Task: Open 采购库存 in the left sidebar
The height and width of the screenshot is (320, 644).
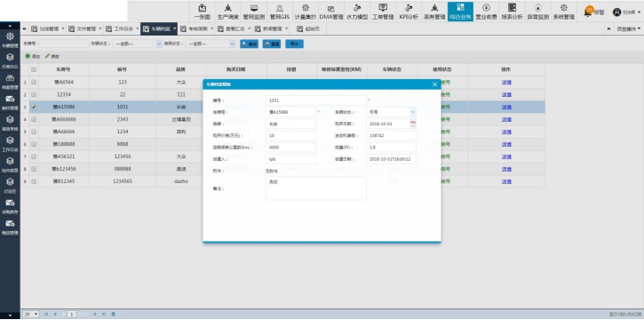Action: pos(10,206)
